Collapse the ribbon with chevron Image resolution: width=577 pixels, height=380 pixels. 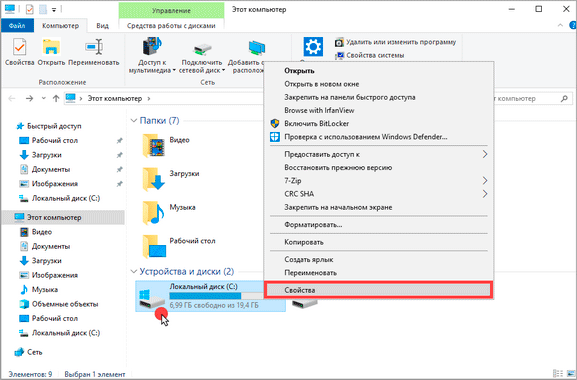click(x=560, y=25)
